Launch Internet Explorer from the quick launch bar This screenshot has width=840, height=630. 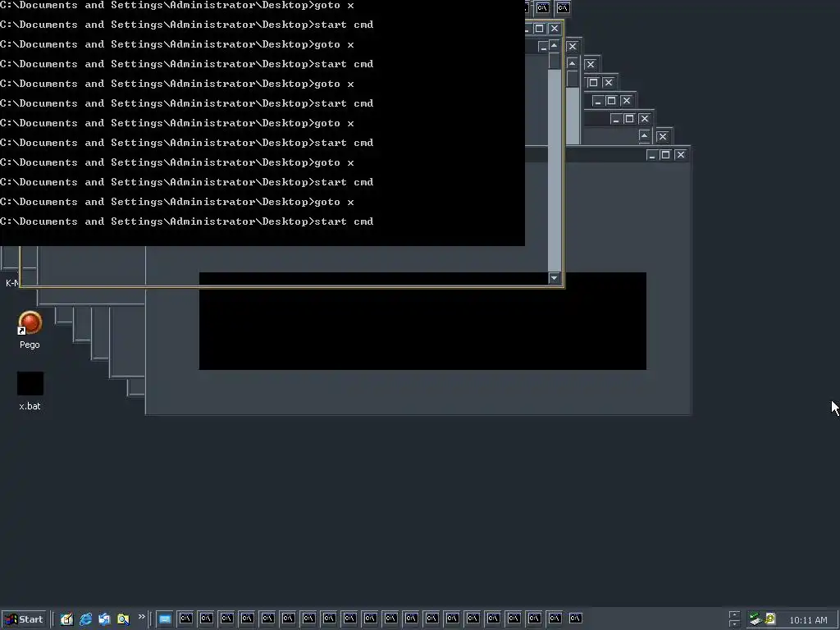[85, 619]
